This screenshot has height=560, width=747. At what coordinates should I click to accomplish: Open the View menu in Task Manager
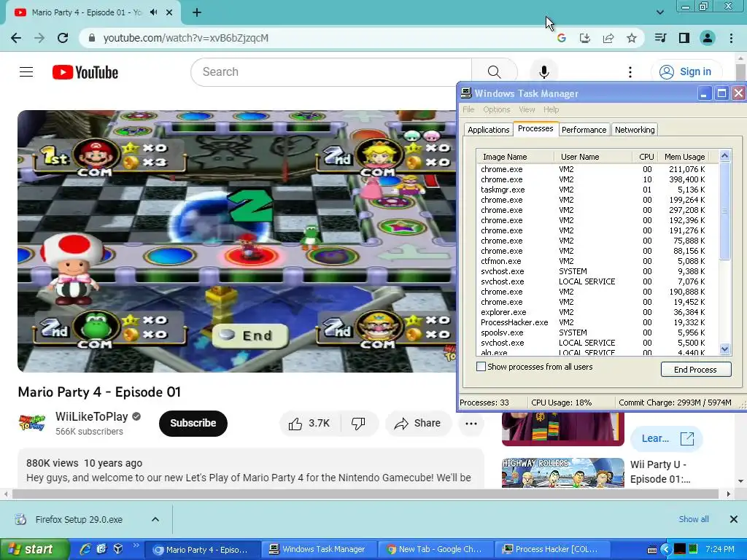pyautogui.click(x=527, y=109)
